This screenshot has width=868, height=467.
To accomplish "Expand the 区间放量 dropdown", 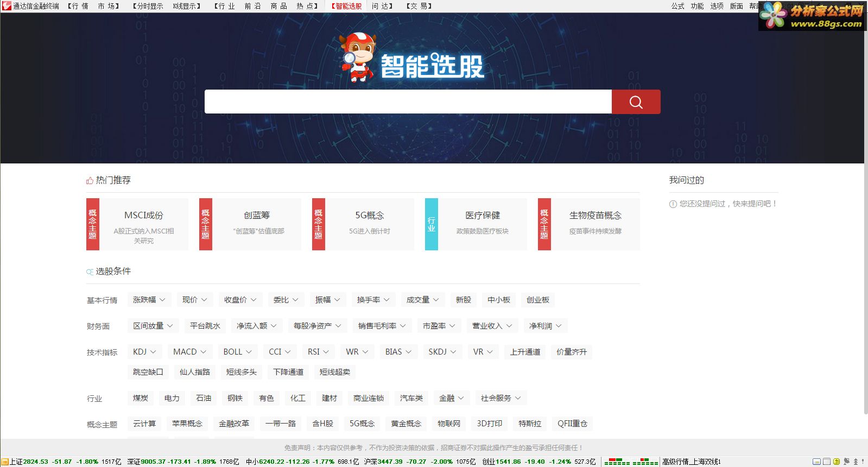I will pyautogui.click(x=153, y=326).
